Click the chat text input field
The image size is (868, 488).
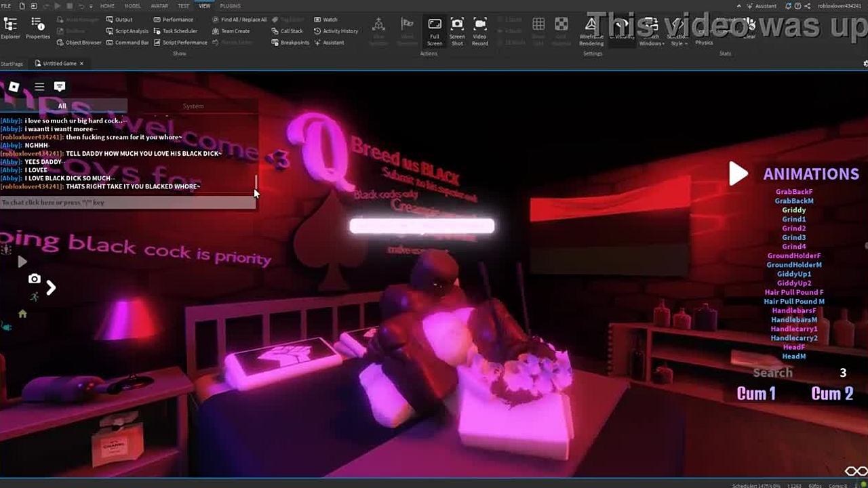coord(127,203)
